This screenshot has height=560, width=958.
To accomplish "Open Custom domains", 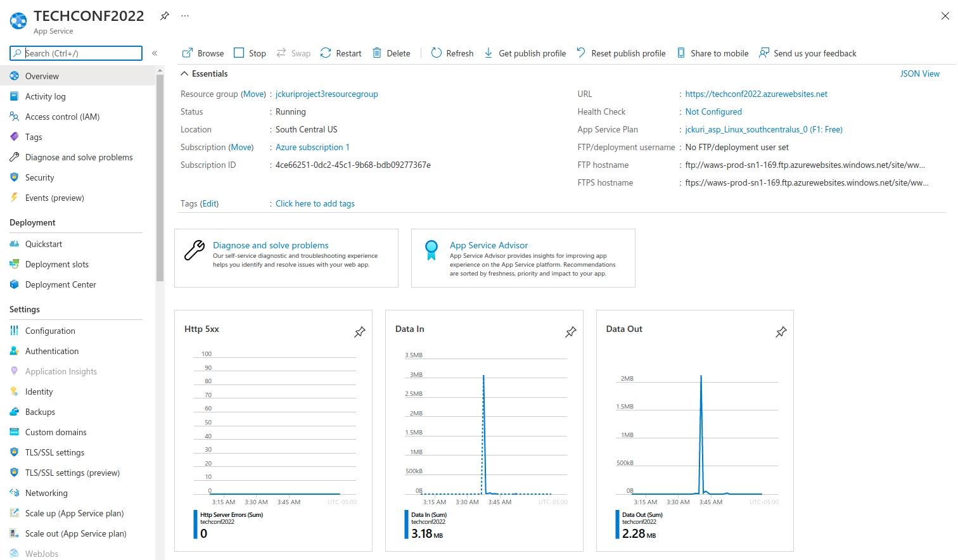I will 77,432.
